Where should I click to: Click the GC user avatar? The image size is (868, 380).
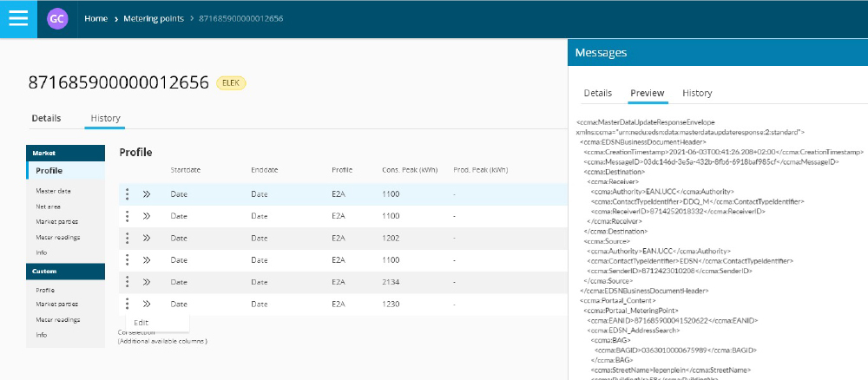(x=57, y=19)
